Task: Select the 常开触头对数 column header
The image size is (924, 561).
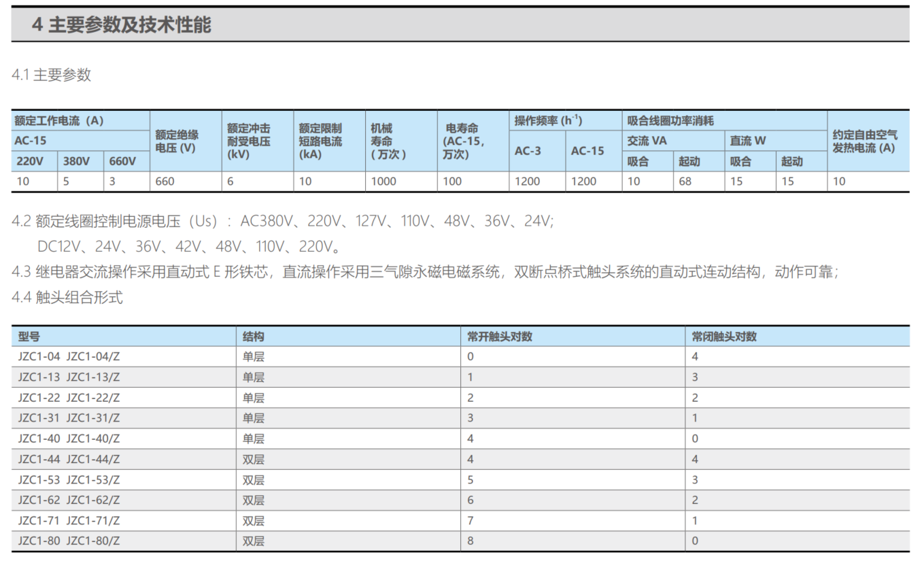Action: (500, 337)
